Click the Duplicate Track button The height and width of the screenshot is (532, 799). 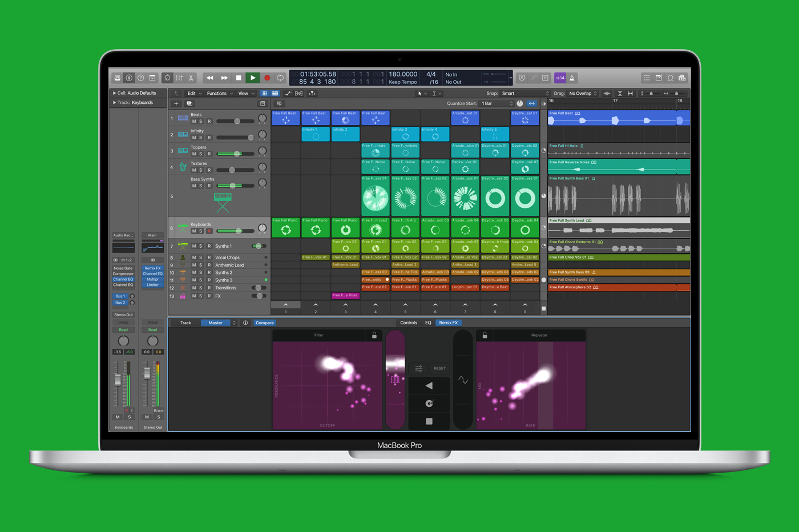pyautogui.click(x=189, y=103)
